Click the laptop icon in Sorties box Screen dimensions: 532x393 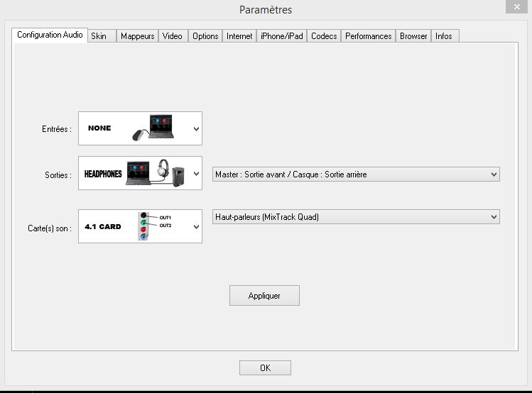click(x=138, y=173)
